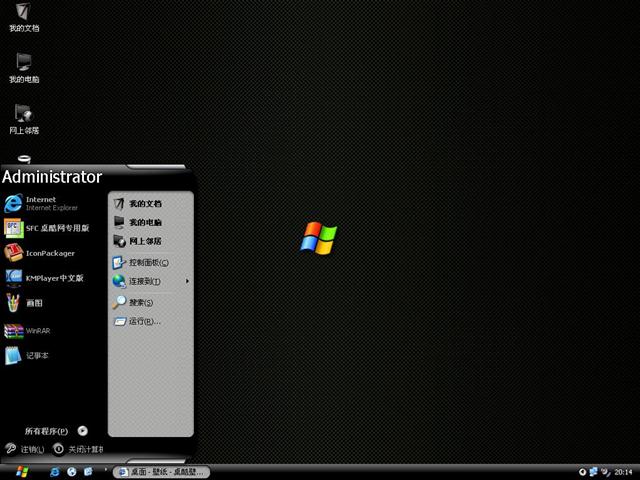Click the globe quick launch icon
Image resolution: width=640 pixels, height=480 pixels.
click(x=71, y=472)
